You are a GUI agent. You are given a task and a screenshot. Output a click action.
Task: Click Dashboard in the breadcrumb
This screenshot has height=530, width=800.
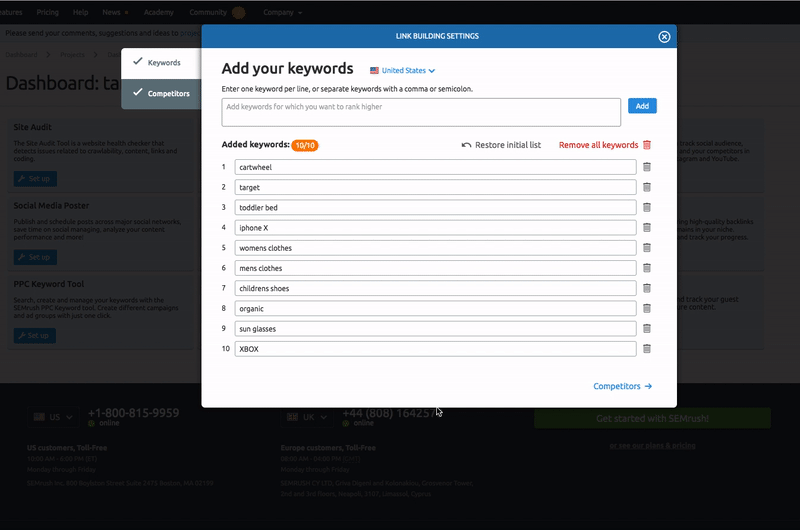21,55
